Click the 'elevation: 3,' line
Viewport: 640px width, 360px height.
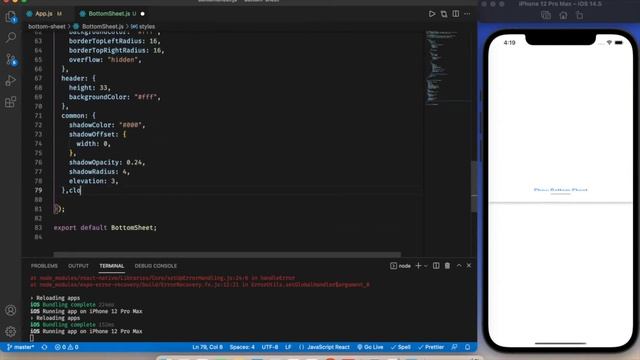pyautogui.click(x=93, y=181)
